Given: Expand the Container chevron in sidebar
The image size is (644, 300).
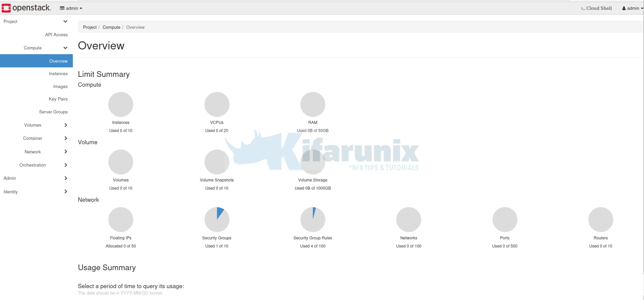Looking at the screenshot, I should point(66,138).
